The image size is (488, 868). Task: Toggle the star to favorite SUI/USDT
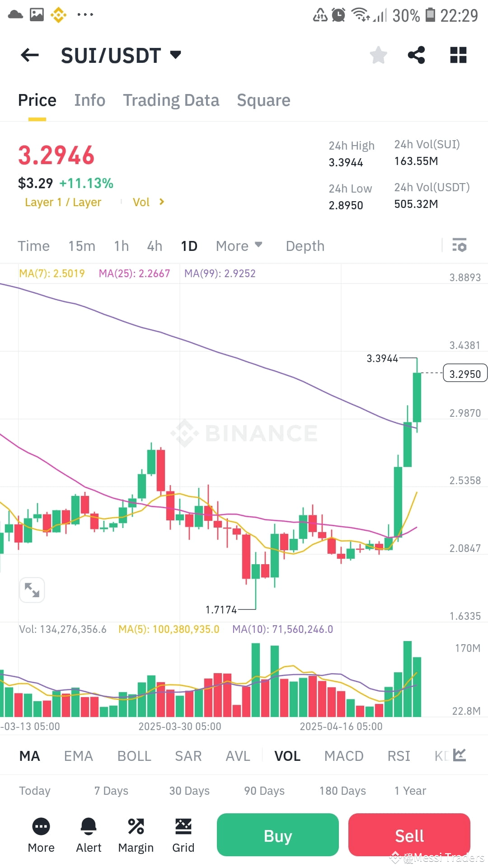[x=378, y=55]
